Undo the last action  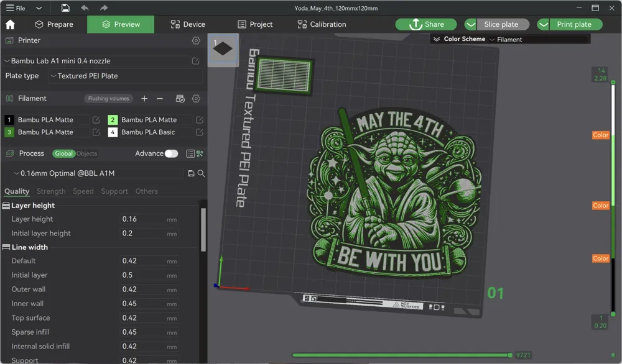pos(85,8)
